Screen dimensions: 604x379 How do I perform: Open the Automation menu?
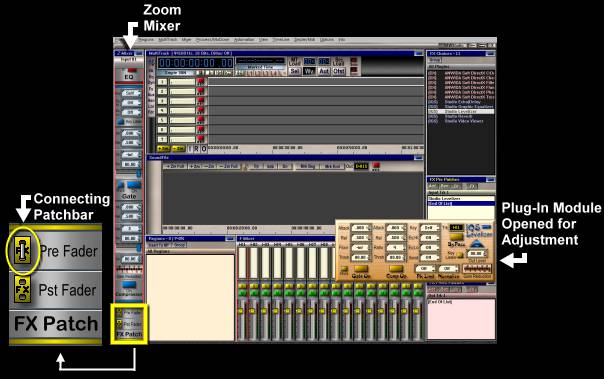(x=244, y=40)
